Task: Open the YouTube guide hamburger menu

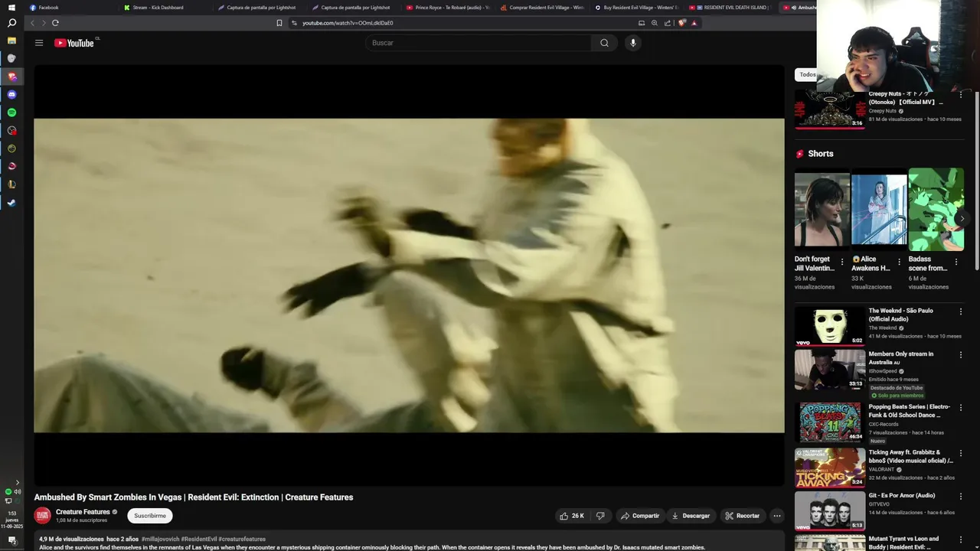Action: point(39,43)
